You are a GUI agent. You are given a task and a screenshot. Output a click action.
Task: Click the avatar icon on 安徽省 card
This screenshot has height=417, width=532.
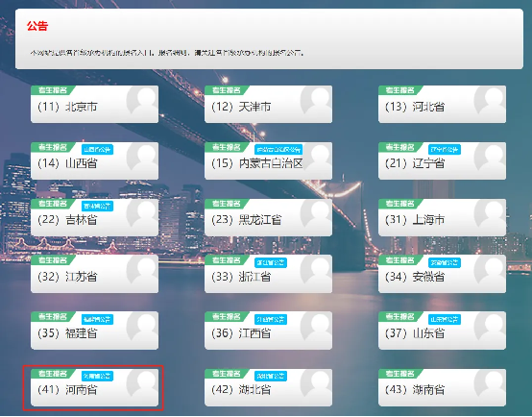490,270
